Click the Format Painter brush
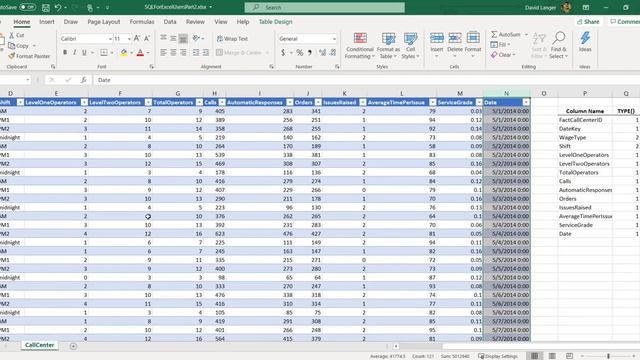 click(x=11, y=56)
